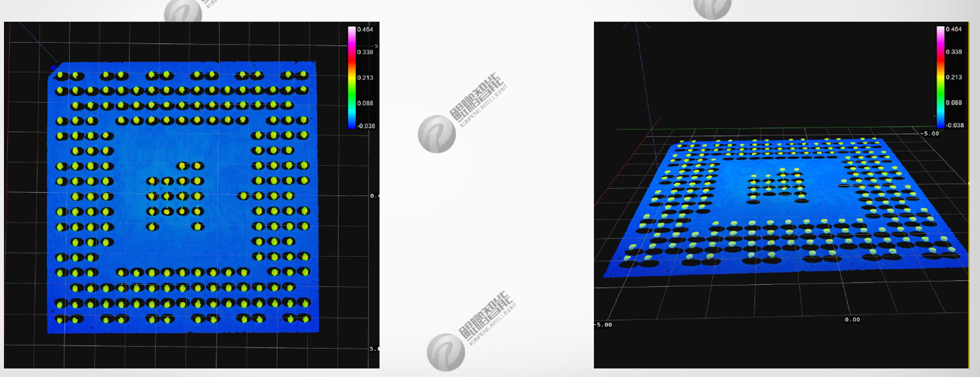Click the -0.038 legend value in left view
Viewport: 980px width, 377px height.
coord(364,125)
